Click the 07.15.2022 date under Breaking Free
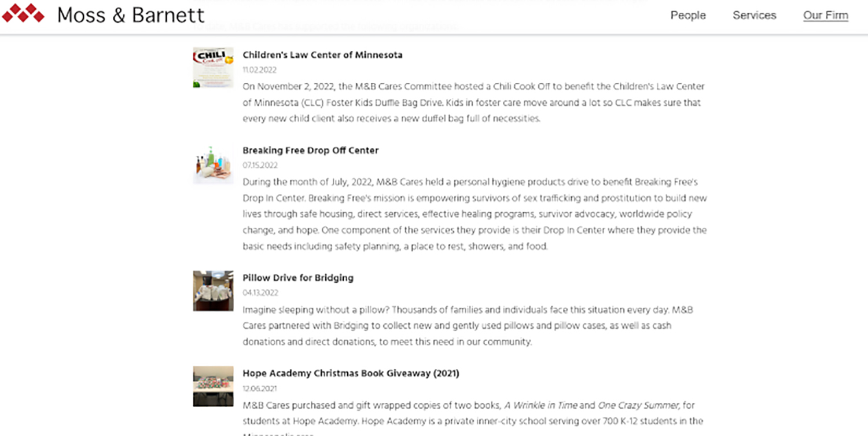Image resolution: width=868 pixels, height=436 pixels. 259,165
